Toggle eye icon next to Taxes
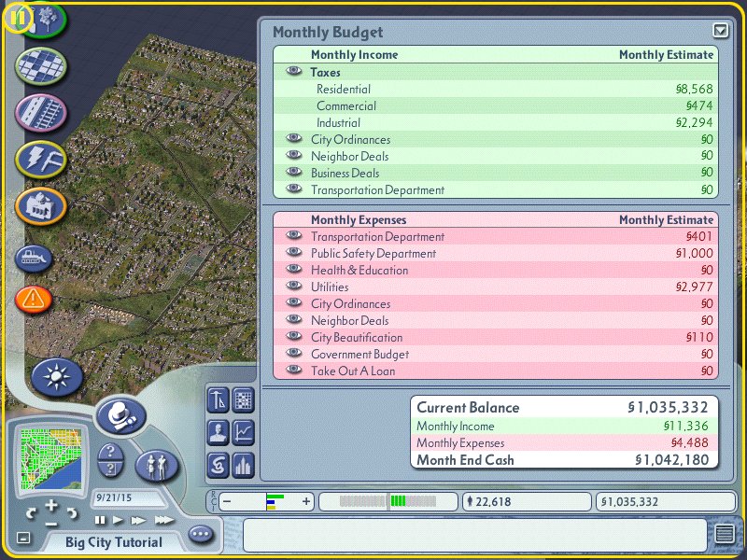Screen dimensions: 747x560 coord(294,72)
